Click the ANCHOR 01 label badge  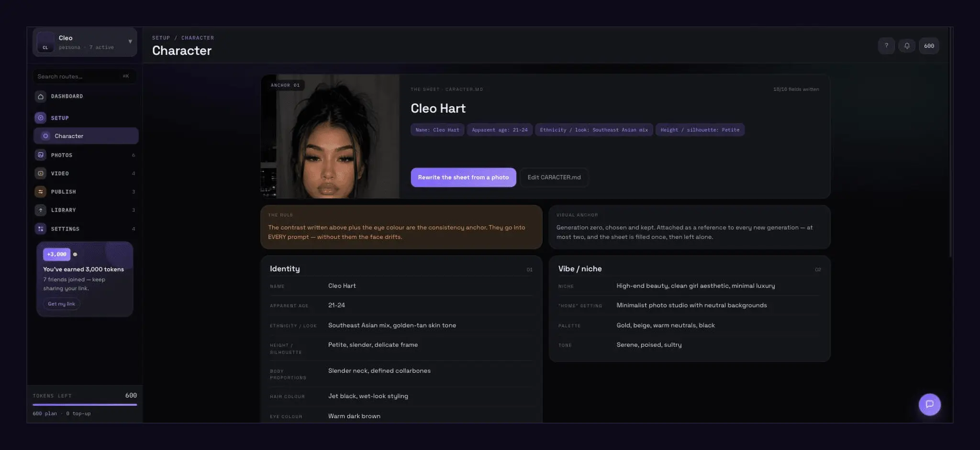coord(285,85)
